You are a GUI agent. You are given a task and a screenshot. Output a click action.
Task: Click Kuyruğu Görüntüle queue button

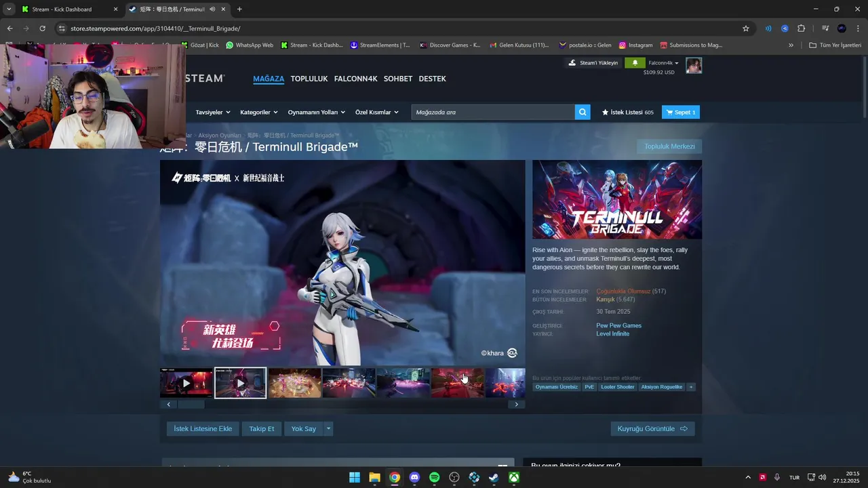(x=652, y=428)
